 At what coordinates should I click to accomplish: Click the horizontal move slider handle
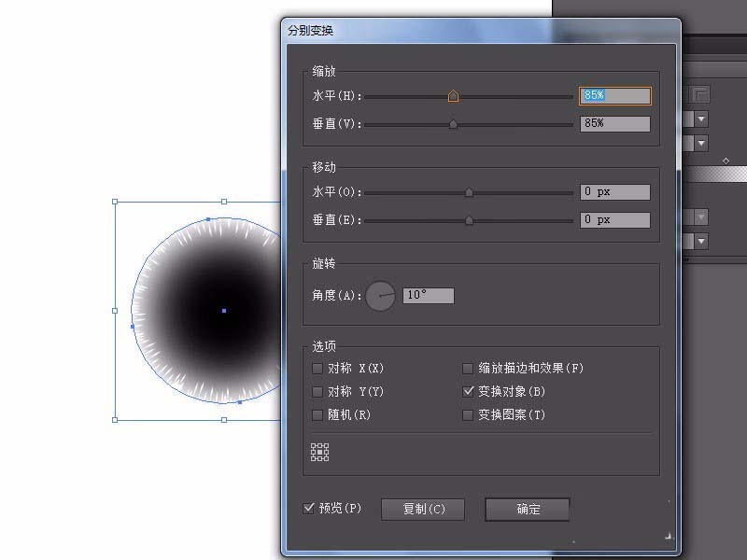[469, 192]
